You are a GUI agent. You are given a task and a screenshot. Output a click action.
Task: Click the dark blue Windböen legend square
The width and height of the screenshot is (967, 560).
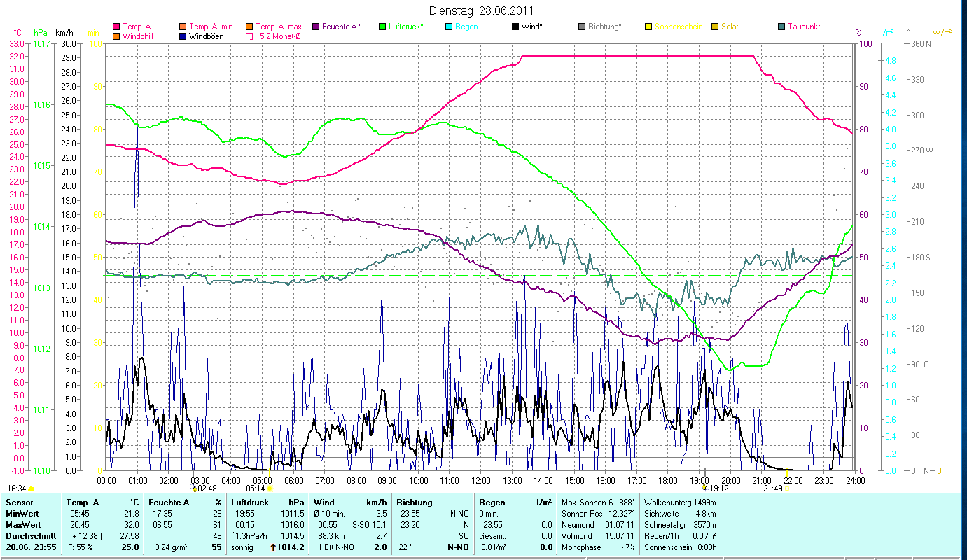(183, 36)
